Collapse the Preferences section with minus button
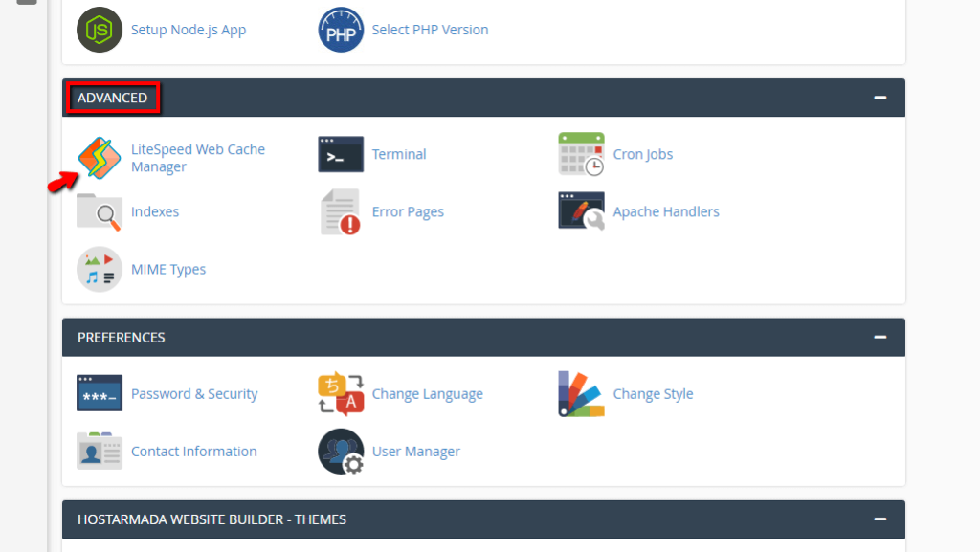Viewport: 980px width, 552px height. [880, 337]
